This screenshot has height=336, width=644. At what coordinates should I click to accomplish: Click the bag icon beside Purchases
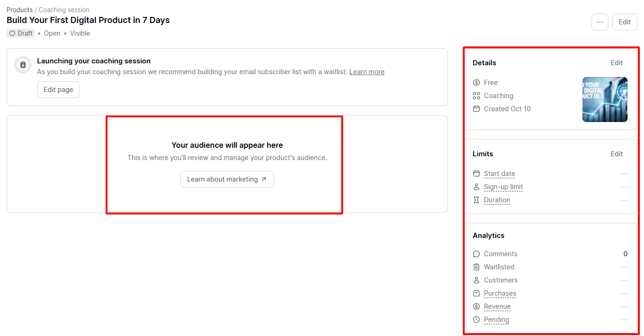[476, 293]
